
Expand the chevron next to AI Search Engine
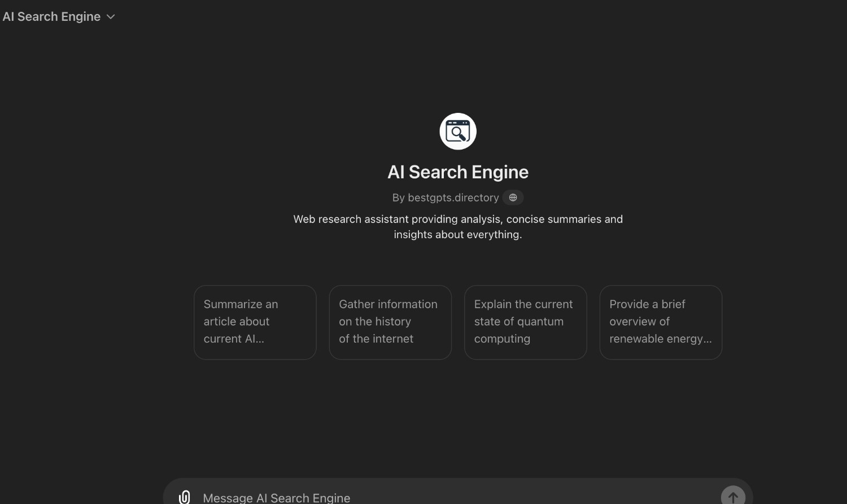point(111,17)
